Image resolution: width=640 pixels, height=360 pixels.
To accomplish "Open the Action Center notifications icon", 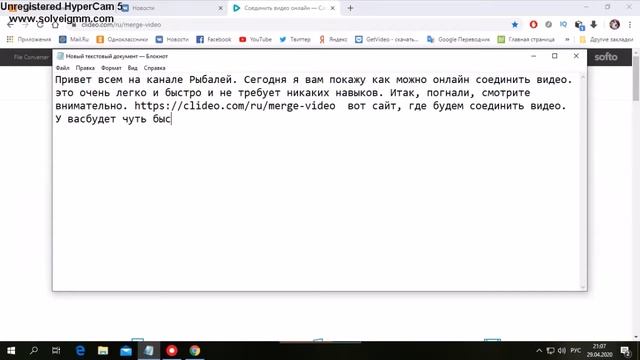I will 625,351.
